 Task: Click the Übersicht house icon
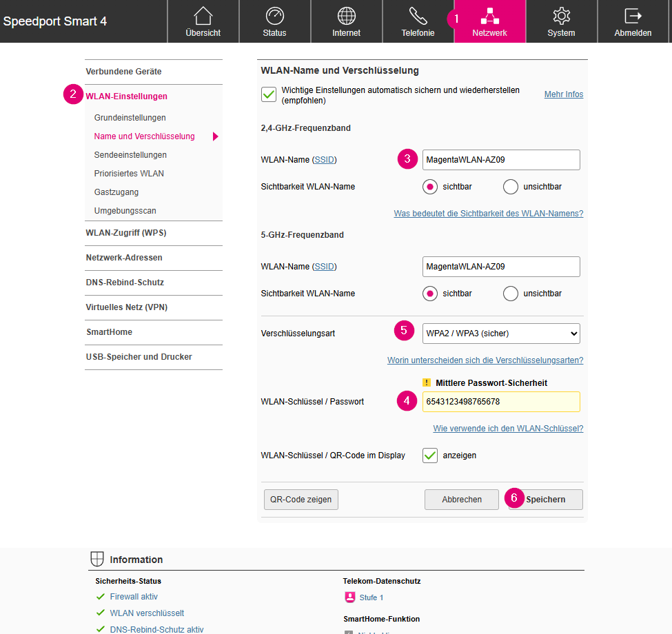203,16
